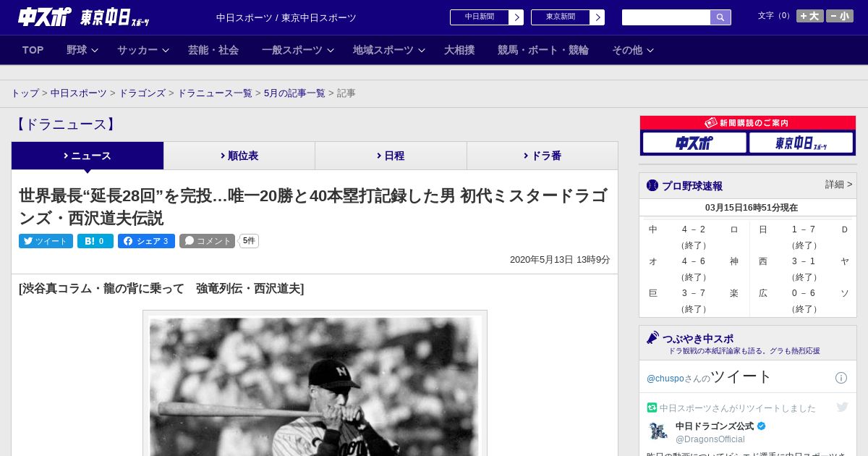Expand the 一般スポーツ menu dropdown
This screenshot has width=868, height=456.
click(298, 50)
